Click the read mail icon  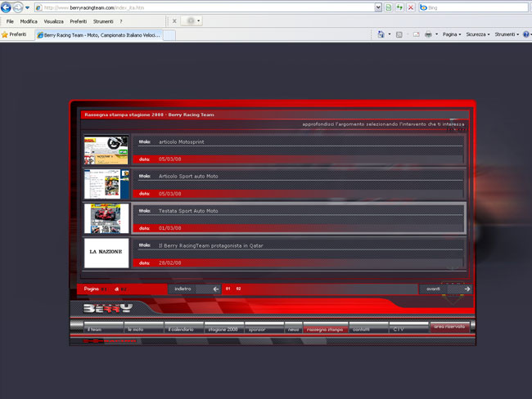(417, 34)
